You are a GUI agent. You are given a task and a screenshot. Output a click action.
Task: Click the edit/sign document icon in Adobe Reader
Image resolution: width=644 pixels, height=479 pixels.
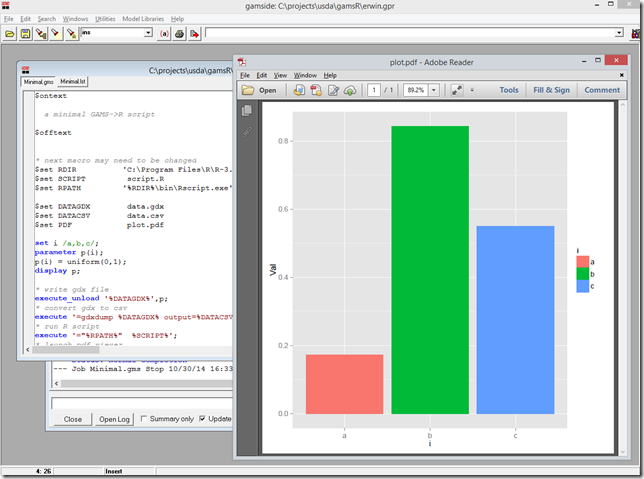pos(333,90)
